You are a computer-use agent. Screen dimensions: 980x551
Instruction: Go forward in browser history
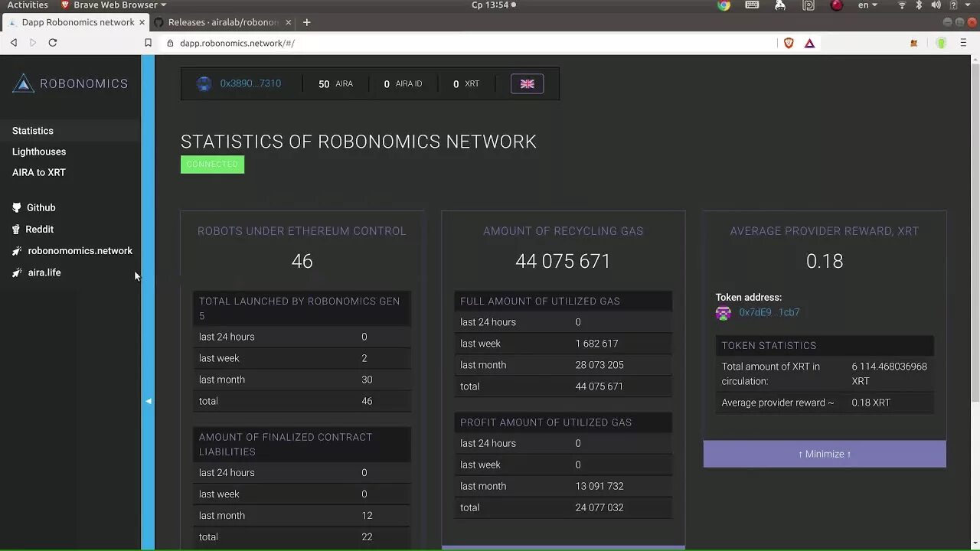click(32, 43)
